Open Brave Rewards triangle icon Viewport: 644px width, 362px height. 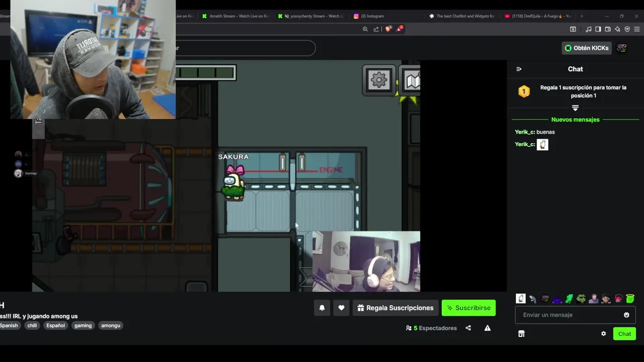coord(399,29)
